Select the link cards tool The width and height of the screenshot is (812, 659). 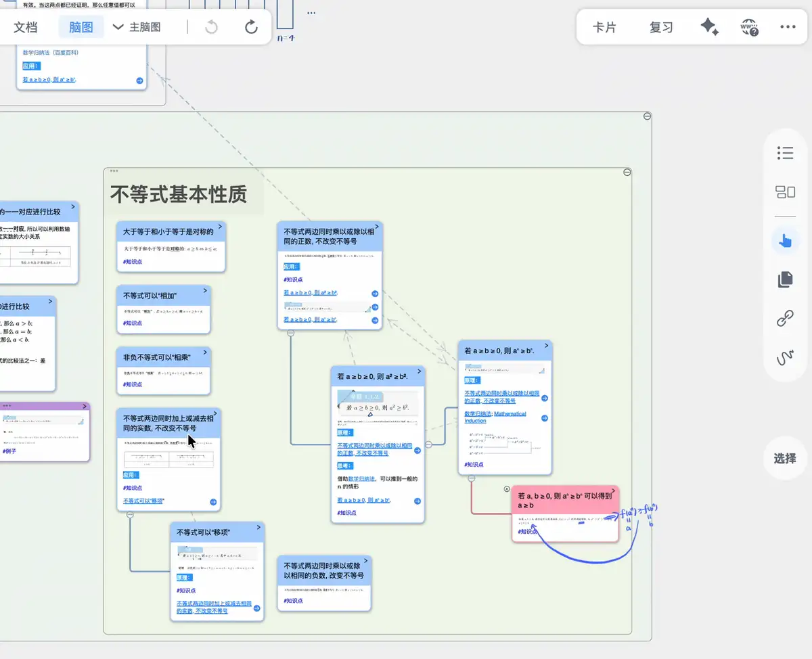point(785,319)
